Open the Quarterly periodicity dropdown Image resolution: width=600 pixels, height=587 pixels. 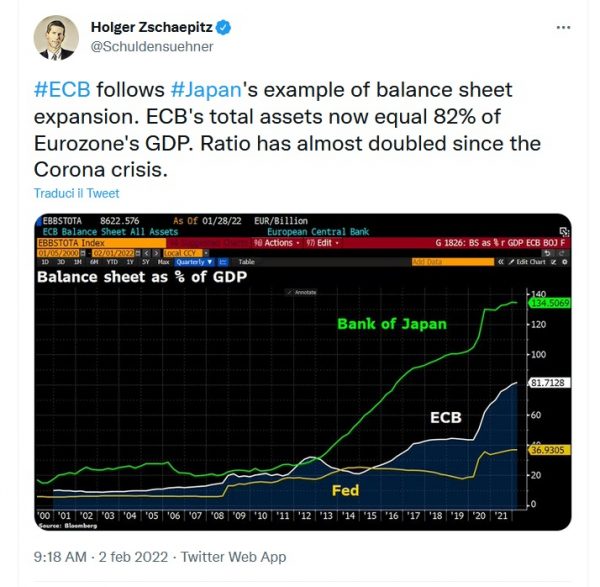(x=194, y=262)
